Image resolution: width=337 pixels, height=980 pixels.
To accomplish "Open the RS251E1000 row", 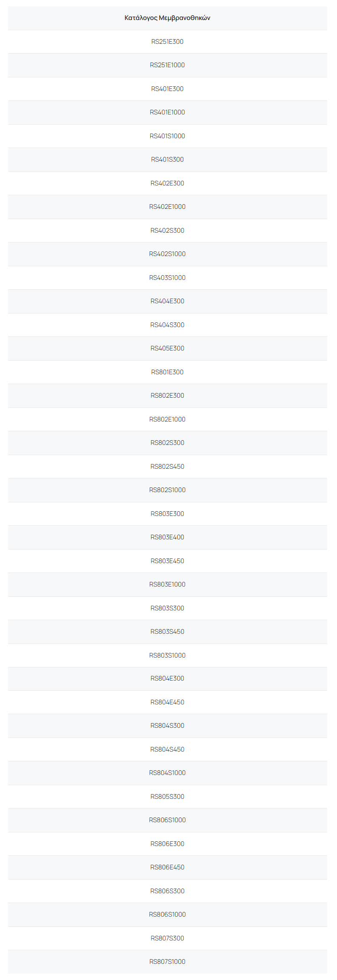I will 167,65.
